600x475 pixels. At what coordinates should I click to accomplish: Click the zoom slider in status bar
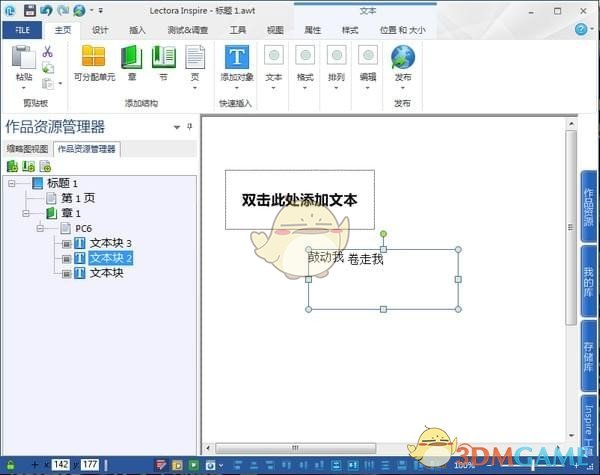tap(533, 465)
